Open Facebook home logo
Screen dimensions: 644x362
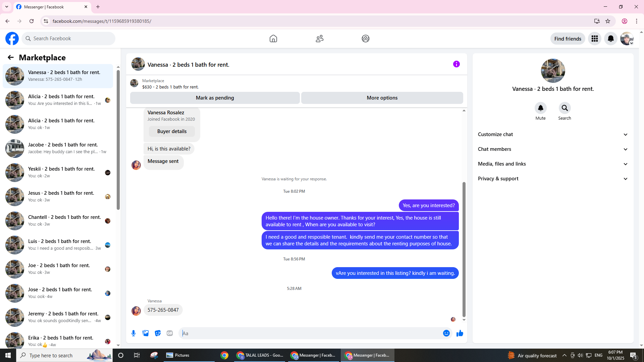click(12, 39)
